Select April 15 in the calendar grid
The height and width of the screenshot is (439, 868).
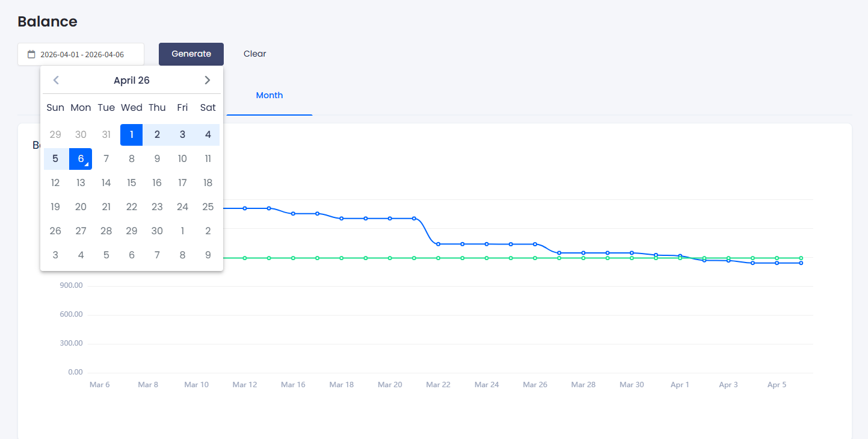(x=132, y=182)
